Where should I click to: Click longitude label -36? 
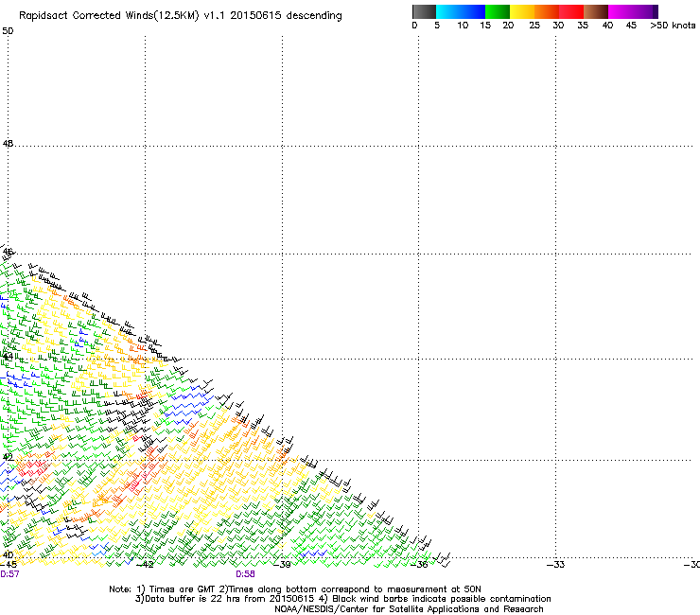tap(419, 565)
